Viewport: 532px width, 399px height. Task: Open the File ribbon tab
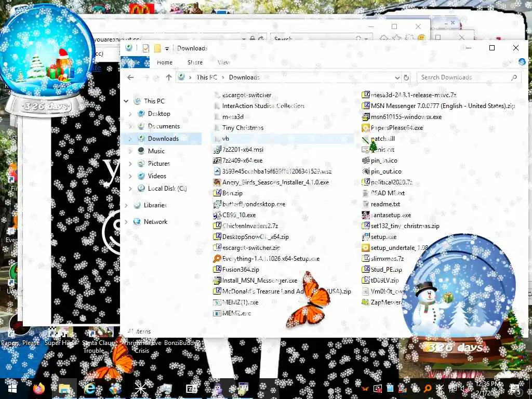(x=135, y=62)
